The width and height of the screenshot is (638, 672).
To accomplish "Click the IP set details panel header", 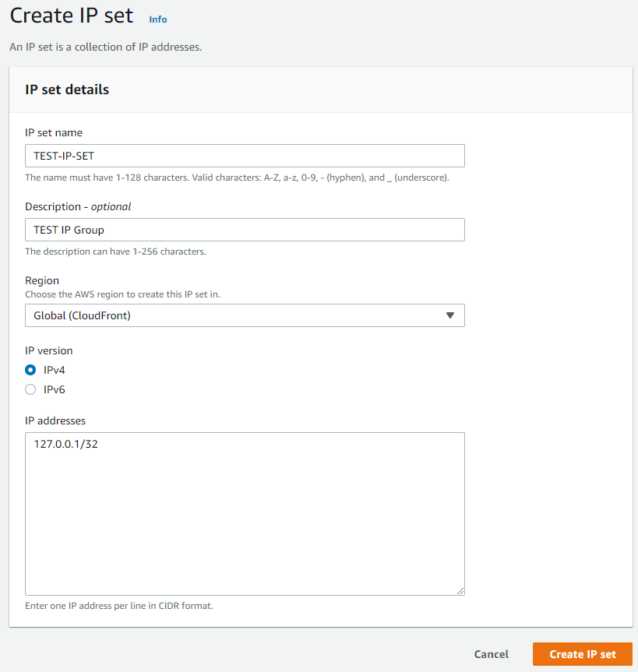I will point(67,90).
